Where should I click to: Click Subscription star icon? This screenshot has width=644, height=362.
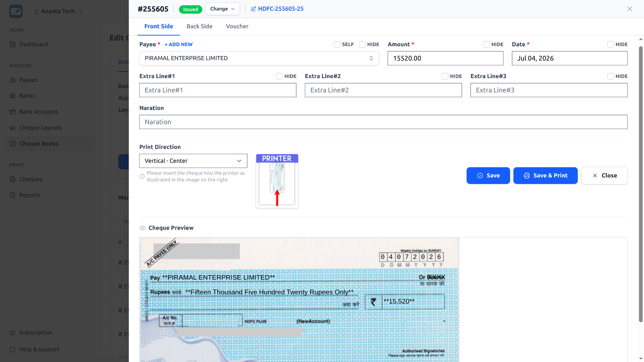[x=13, y=333]
